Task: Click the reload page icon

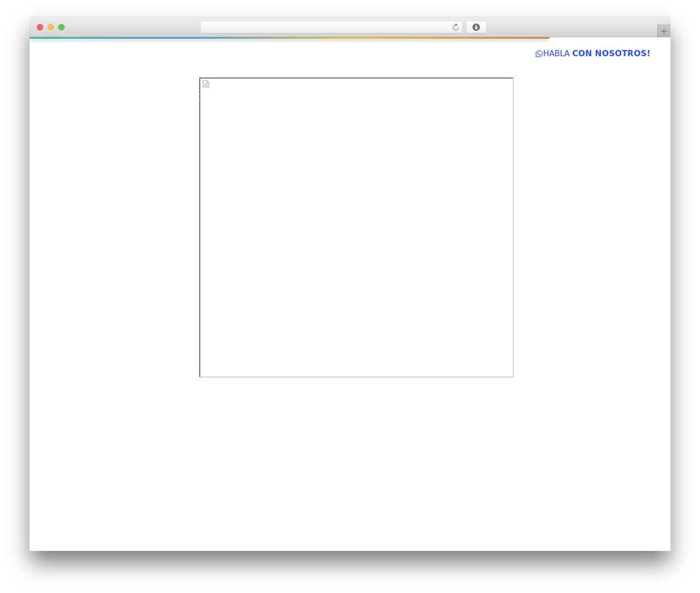Action: [455, 27]
